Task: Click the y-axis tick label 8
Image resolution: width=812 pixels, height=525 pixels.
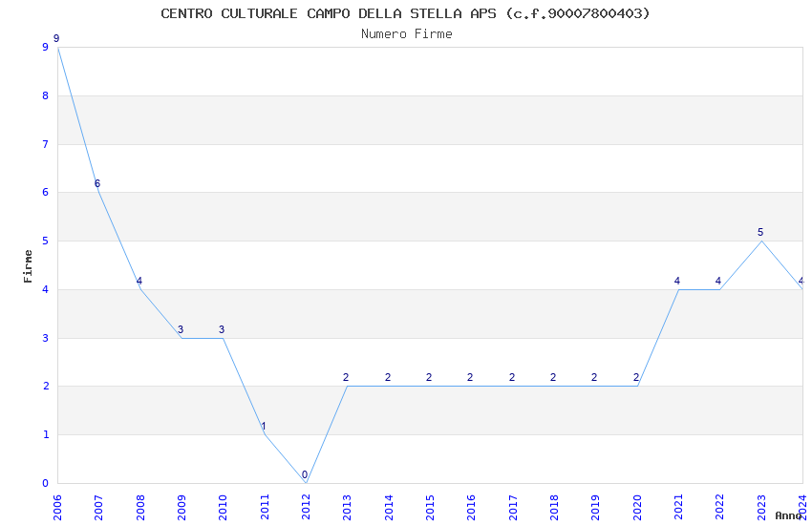Action: point(46,95)
